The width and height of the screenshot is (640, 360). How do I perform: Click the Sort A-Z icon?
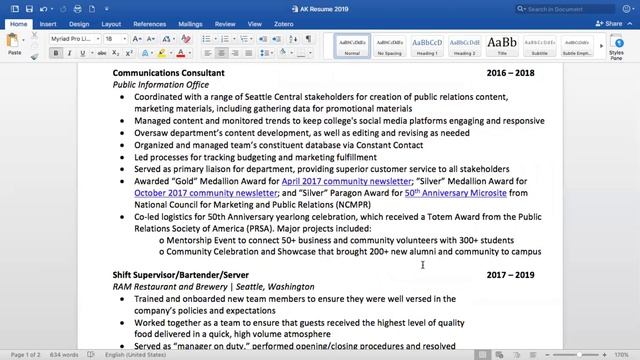coord(293,39)
